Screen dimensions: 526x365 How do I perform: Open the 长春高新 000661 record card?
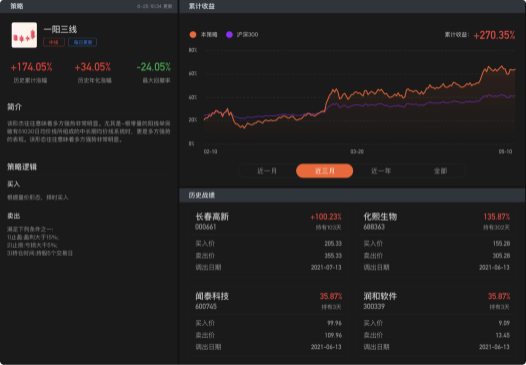(268, 242)
